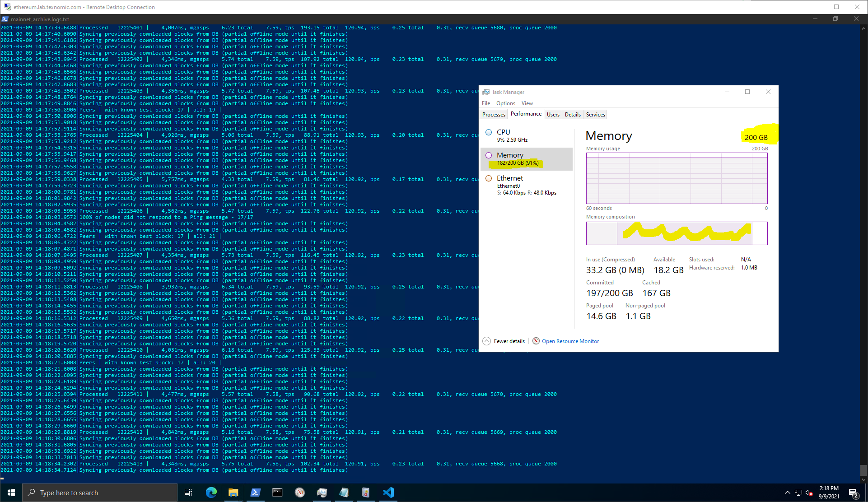Select the Ethernet performance entry
Screen dimensions: 868x502
tap(527, 185)
